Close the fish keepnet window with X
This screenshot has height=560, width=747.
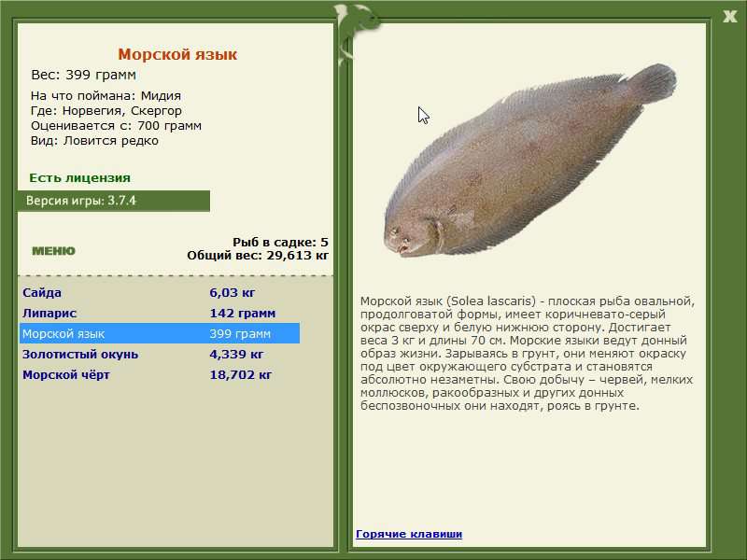730,17
